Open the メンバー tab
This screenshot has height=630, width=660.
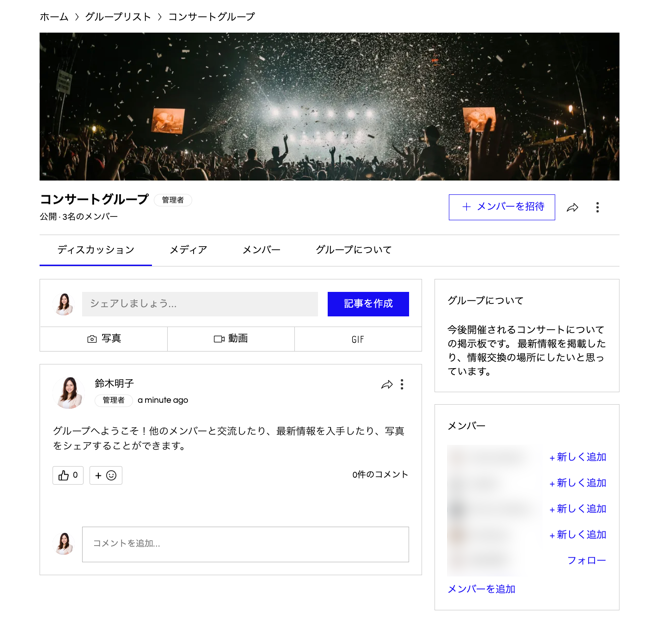tap(261, 250)
